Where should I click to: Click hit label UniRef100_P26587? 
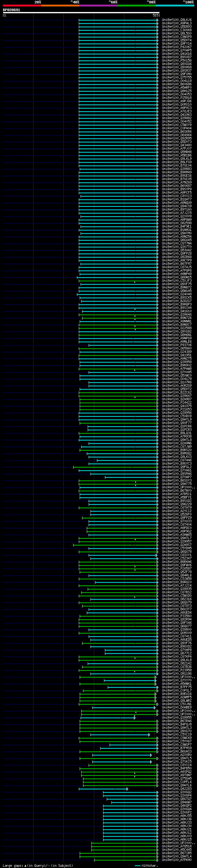177,568
